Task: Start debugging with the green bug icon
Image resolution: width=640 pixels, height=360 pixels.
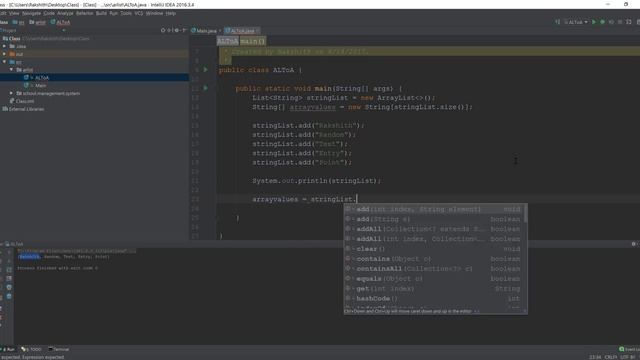Action: [x=602, y=22]
